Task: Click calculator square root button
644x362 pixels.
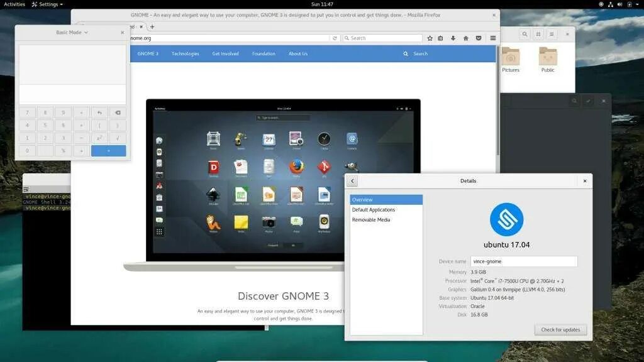Action: 118,138
